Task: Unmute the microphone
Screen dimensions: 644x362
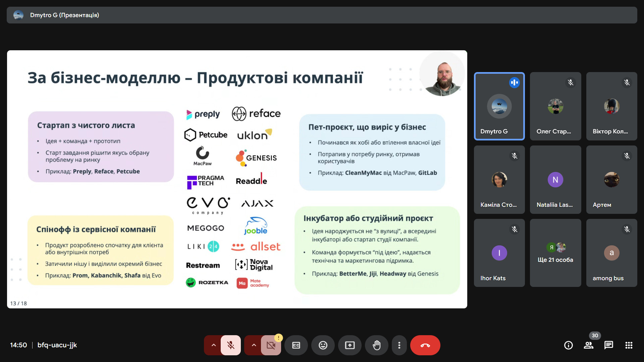Action: (230, 345)
